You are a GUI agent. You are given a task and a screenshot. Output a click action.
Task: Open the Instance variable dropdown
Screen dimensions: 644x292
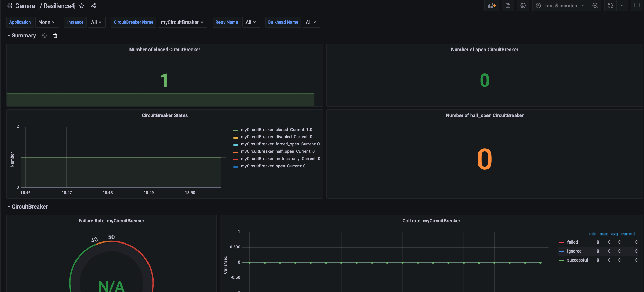click(97, 22)
